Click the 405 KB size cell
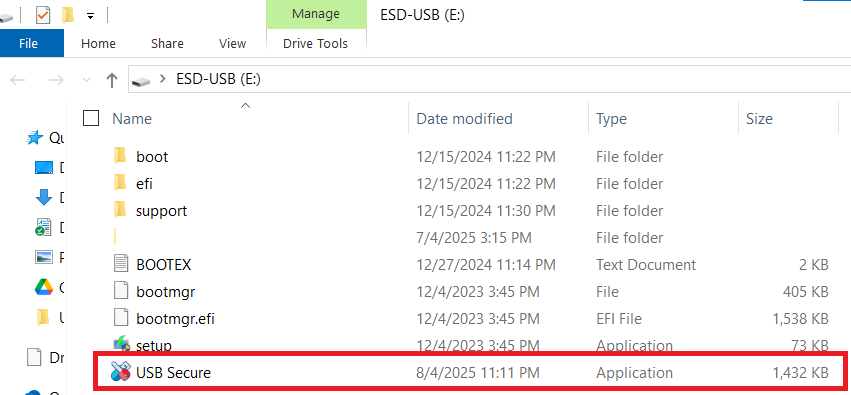851x395 pixels. coord(805,292)
